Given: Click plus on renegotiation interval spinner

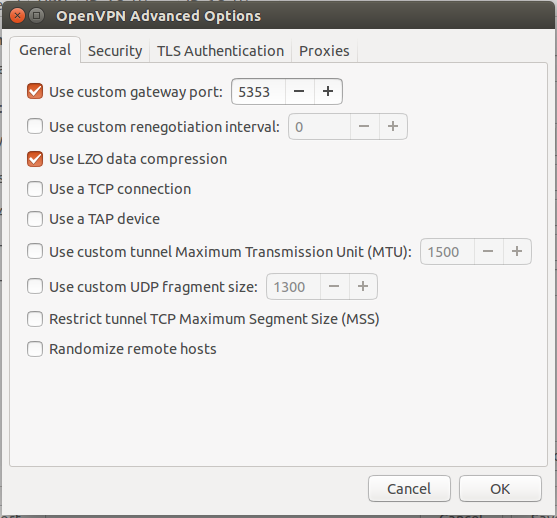Looking at the screenshot, I should point(393,126).
